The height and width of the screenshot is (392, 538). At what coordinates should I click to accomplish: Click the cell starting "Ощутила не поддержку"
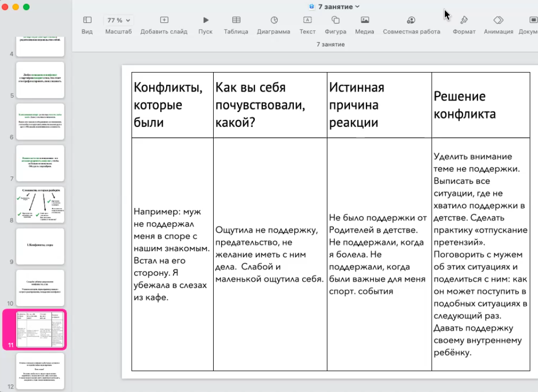pos(270,254)
